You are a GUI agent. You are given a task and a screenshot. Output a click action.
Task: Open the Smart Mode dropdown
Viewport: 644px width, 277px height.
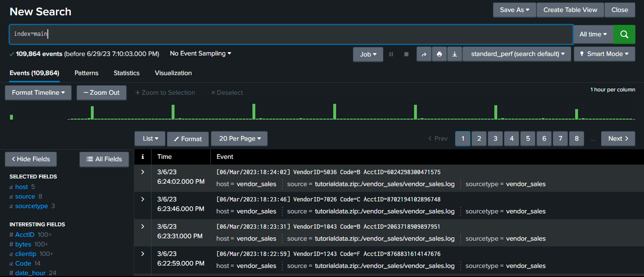[604, 54]
